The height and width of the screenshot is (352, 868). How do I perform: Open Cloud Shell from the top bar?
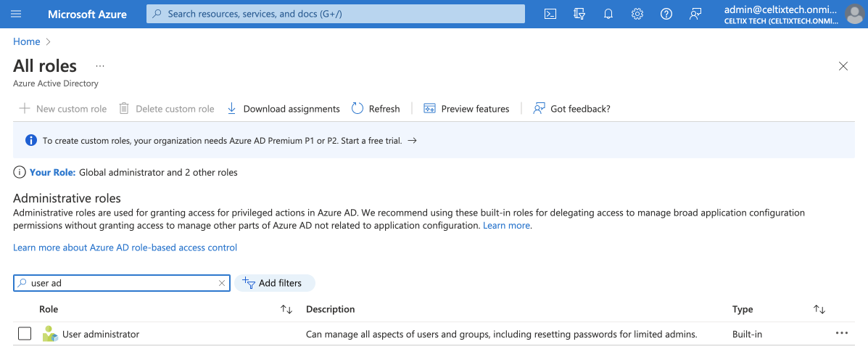(x=550, y=14)
